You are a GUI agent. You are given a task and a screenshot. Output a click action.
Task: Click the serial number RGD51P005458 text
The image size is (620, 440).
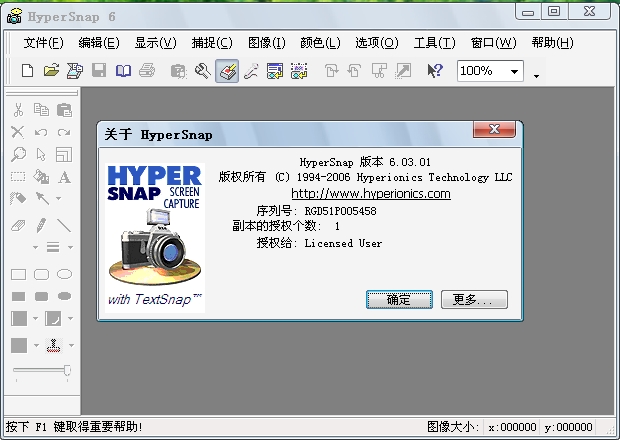click(x=340, y=211)
